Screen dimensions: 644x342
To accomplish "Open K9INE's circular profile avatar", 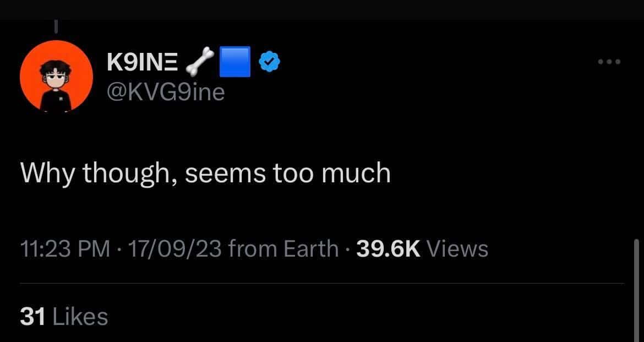I will (57, 78).
